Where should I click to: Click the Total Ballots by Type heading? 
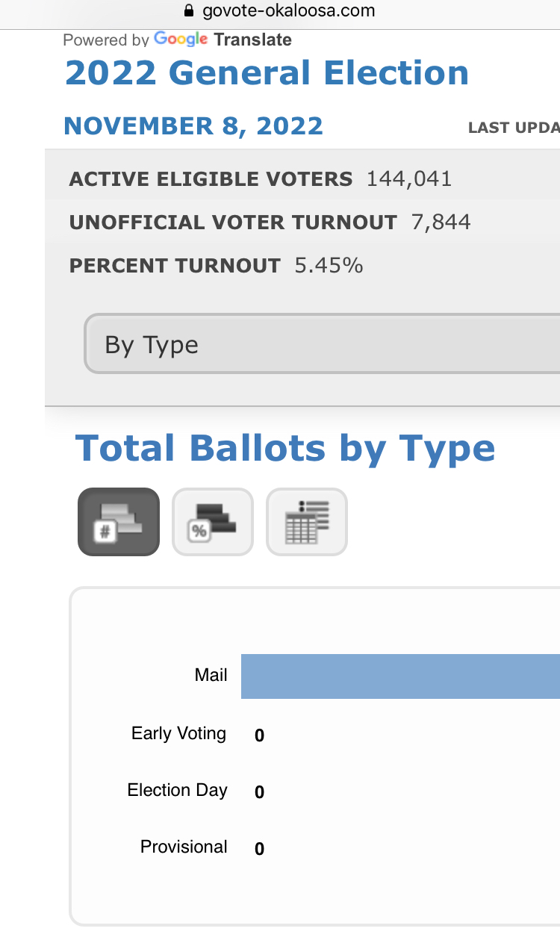click(x=285, y=448)
